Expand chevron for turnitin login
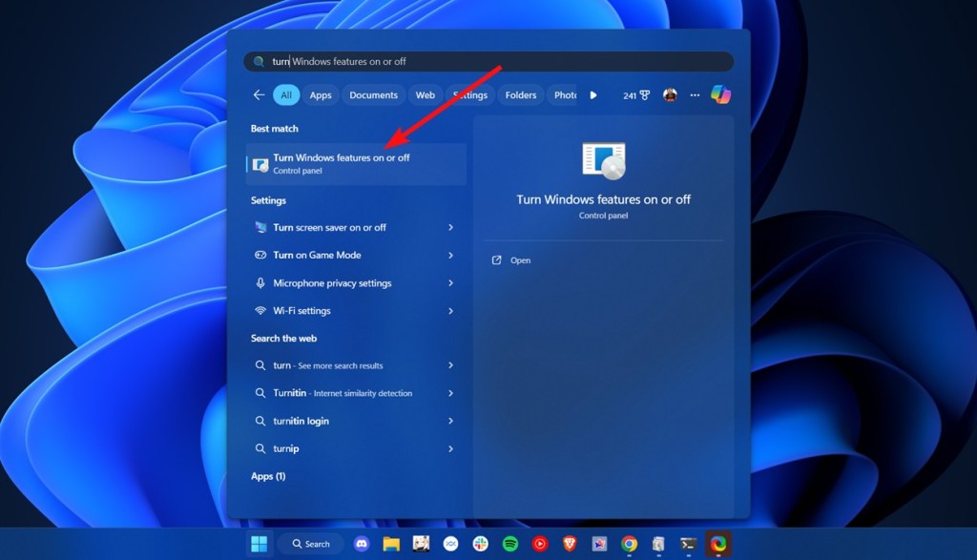977x560 pixels. (450, 421)
